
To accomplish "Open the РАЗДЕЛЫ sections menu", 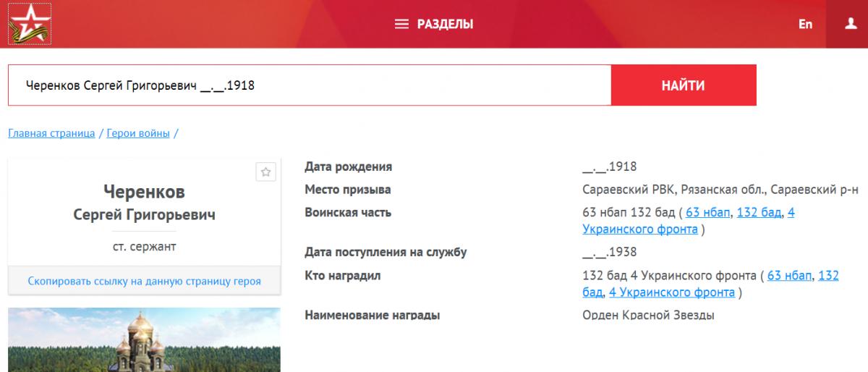I will 434,24.
